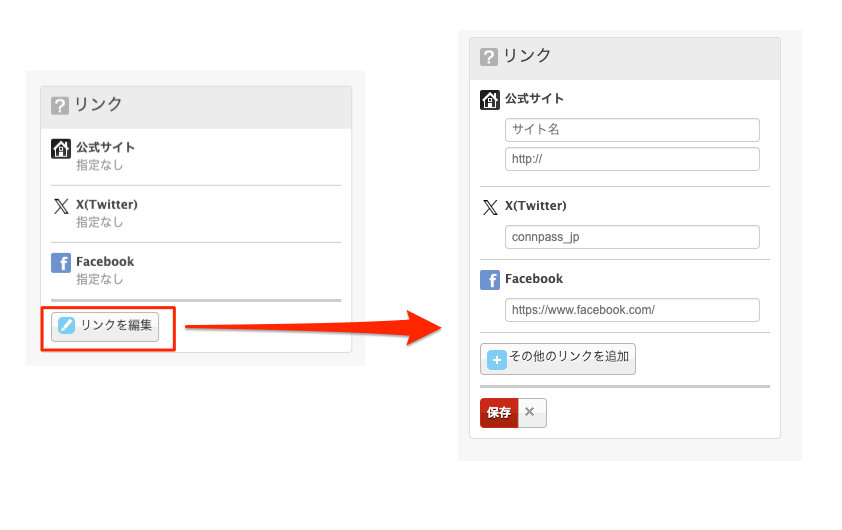This screenshot has height=530, width=842.
Task: Click the left panel 公式サイト house icon
Action: pyautogui.click(x=61, y=150)
